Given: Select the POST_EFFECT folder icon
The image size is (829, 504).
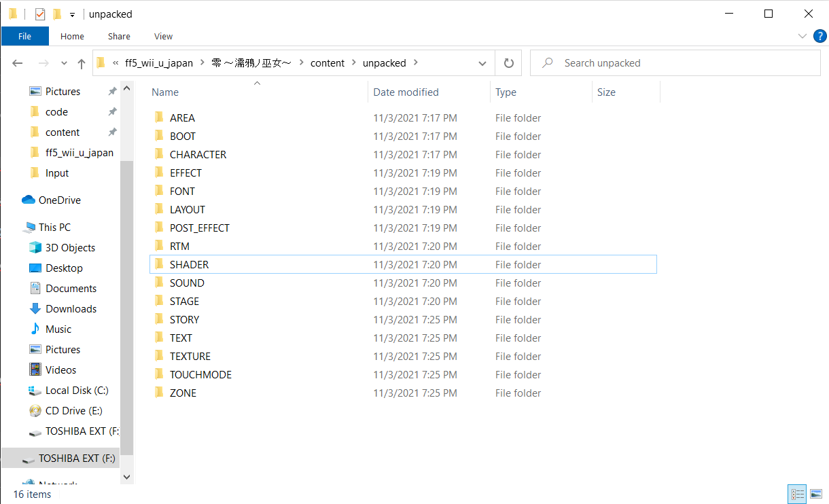Looking at the screenshot, I should [x=158, y=228].
